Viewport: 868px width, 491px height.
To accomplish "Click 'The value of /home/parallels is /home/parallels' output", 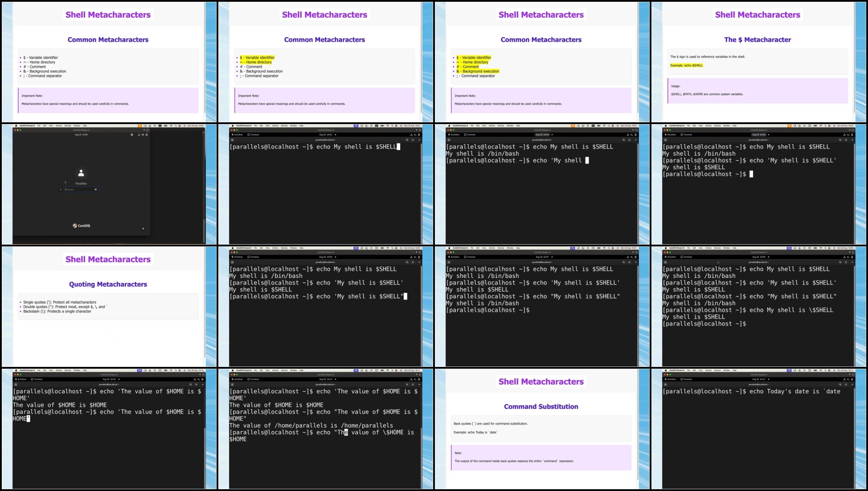I will coord(311,426).
